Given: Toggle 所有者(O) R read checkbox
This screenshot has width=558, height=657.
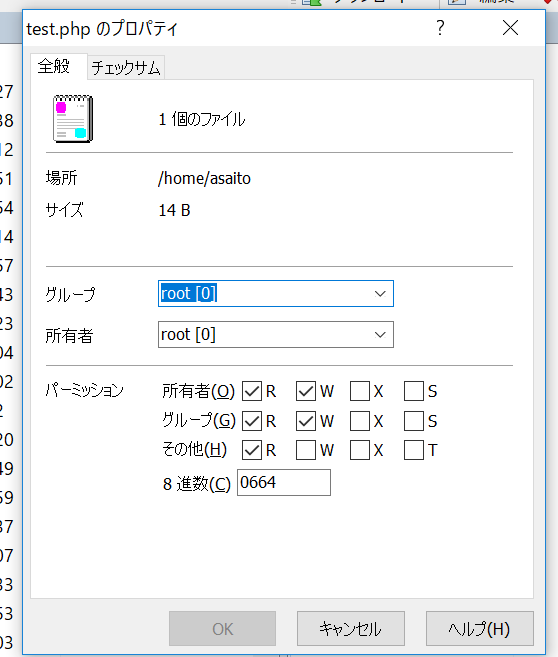Looking at the screenshot, I should pos(252,391).
